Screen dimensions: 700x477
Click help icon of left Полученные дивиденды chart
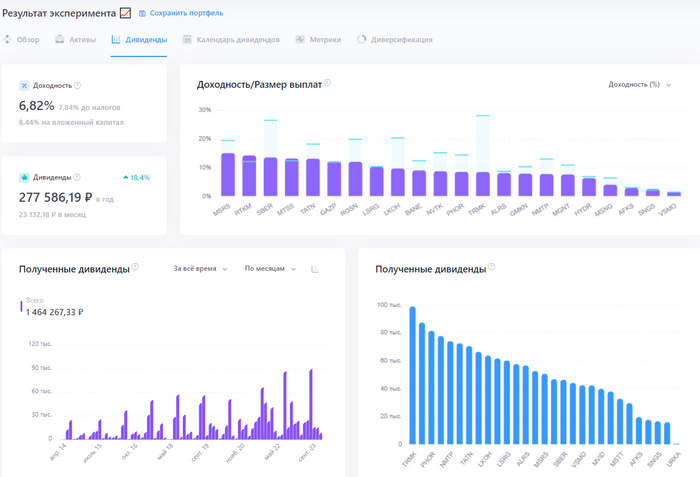[135, 268]
